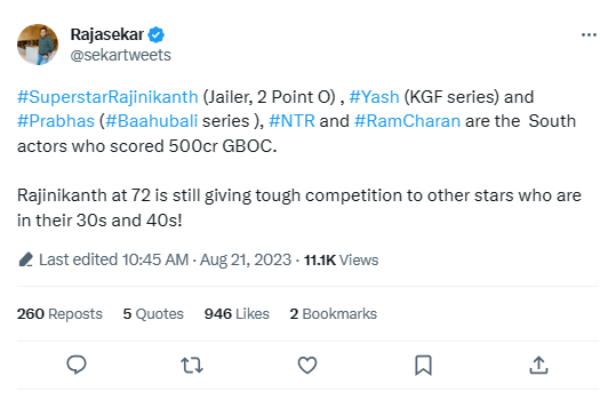
Task: Show the 5 Quotes list
Action: tap(153, 313)
